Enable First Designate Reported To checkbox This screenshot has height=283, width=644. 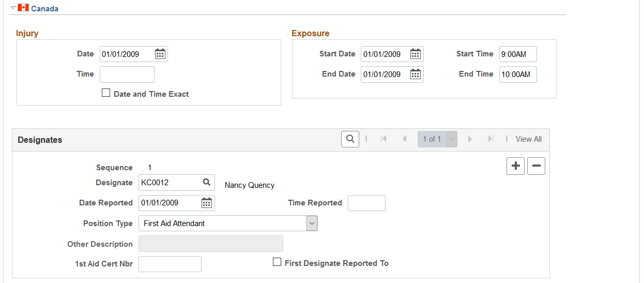tap(277, 263)
